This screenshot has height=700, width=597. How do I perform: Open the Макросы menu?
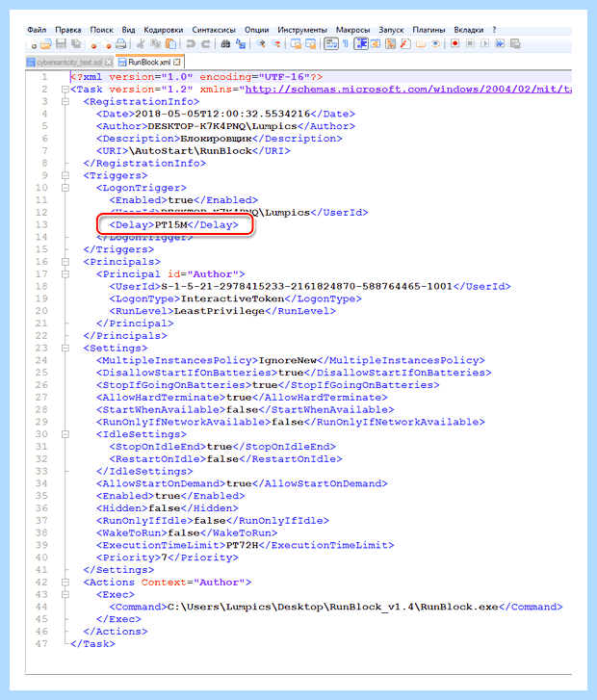coord(352,30)
